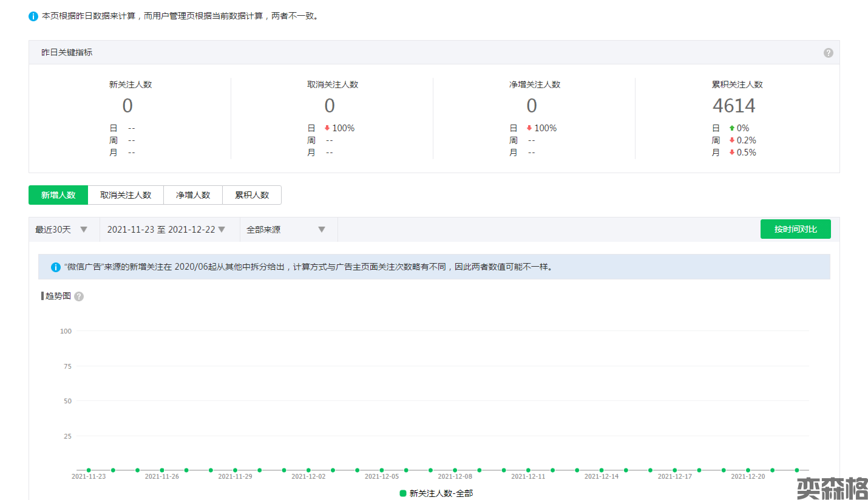Screen dimensions: 868x500
Task: Click the question mark icon beside 趋势图
Action: pyautogui.click(x=79, y=296)
